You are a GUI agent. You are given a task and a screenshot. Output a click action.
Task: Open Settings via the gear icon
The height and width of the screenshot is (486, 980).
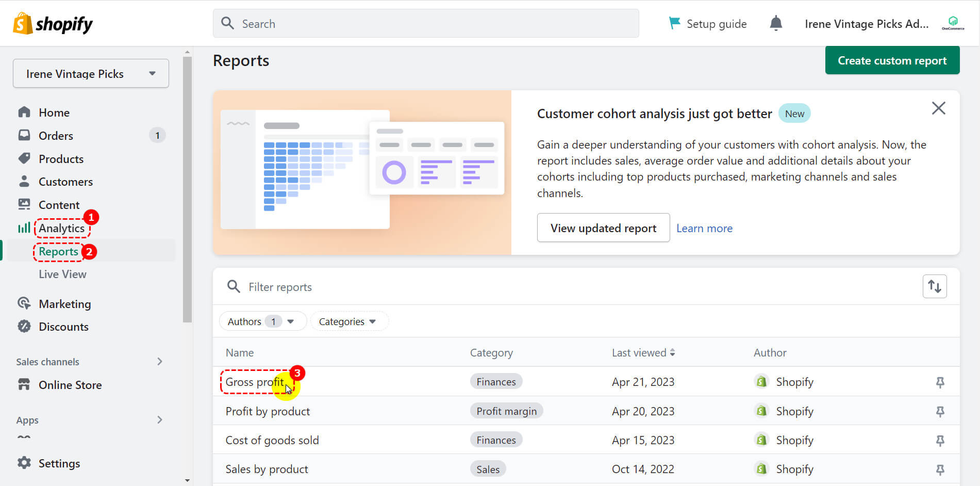click(x=24, y=463)
